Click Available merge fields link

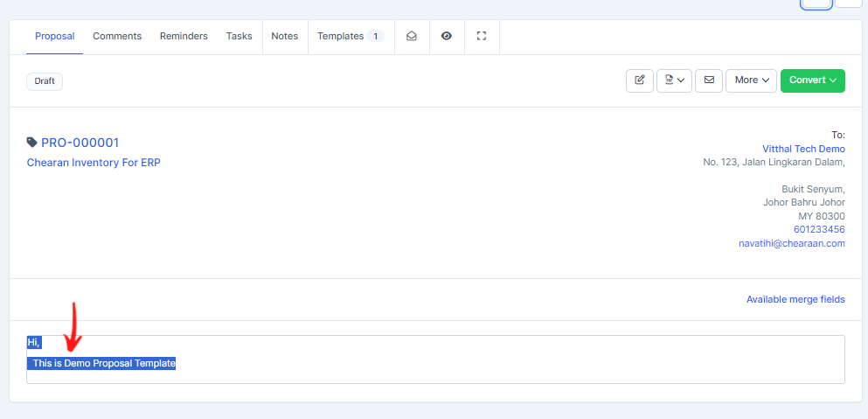pos(795,299)
